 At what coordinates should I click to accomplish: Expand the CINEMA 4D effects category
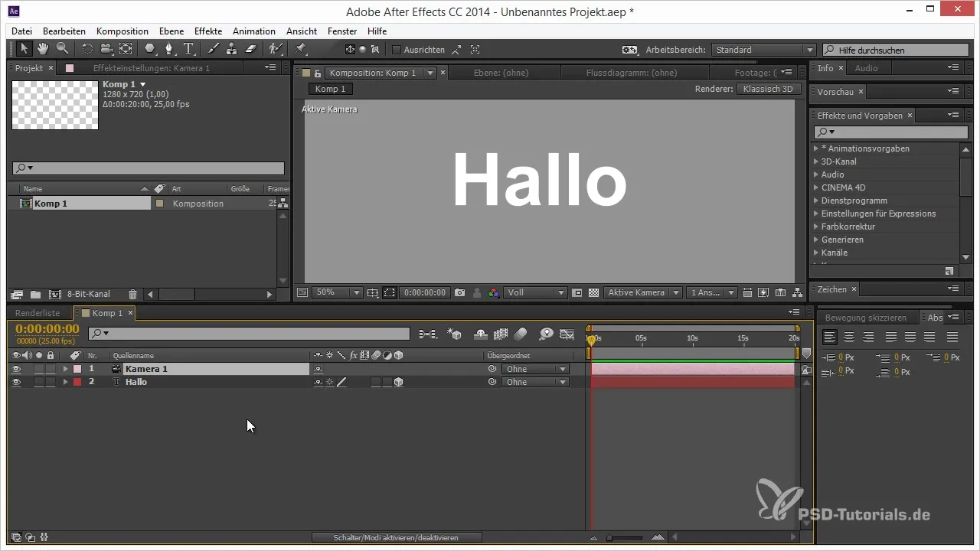(x=816, y=187)
